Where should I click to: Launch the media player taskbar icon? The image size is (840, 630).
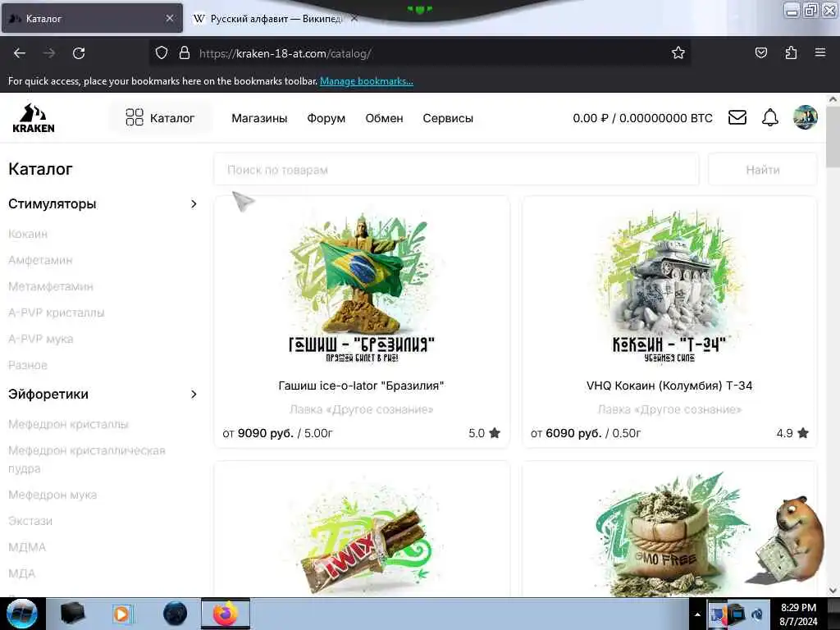[x=123, y=614]
